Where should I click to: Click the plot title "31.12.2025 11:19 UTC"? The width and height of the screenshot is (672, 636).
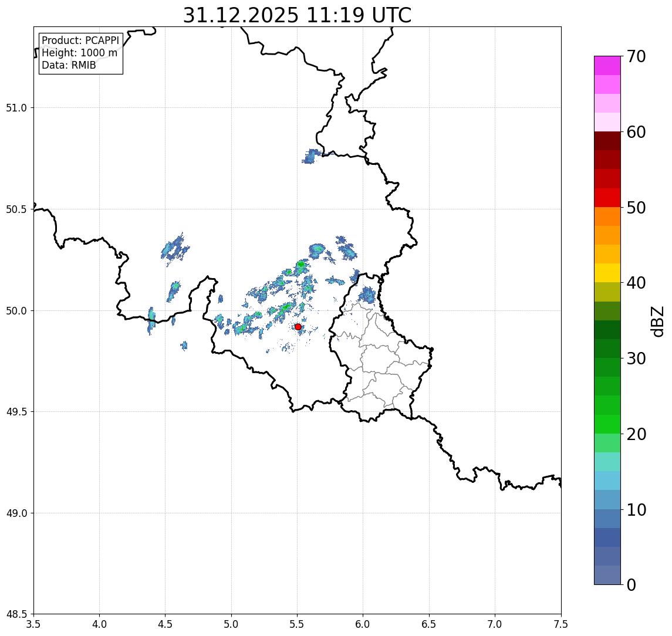point(297,15)
